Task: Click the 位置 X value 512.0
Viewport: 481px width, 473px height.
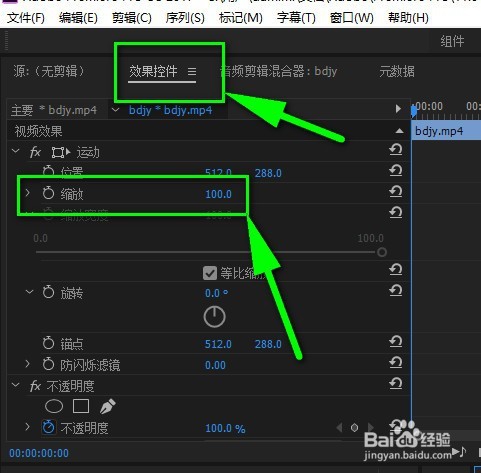Action: (x=218, y=173)
